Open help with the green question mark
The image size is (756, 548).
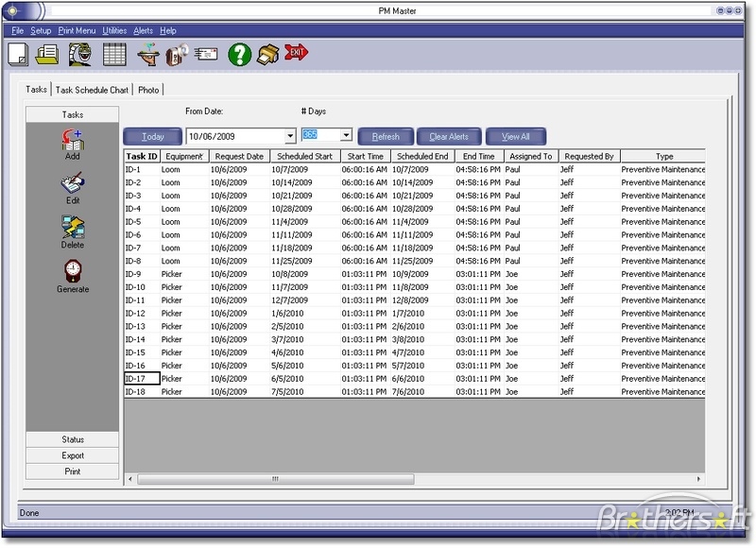point(240,54)
